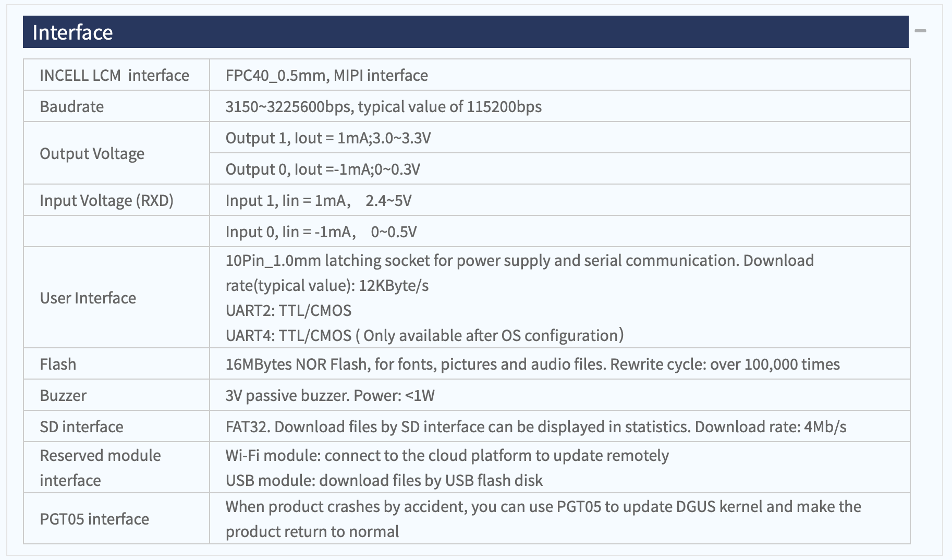952x560 pixels.
Task: Click the Output 0 Iout value row
Action: [x=560, y=169]
